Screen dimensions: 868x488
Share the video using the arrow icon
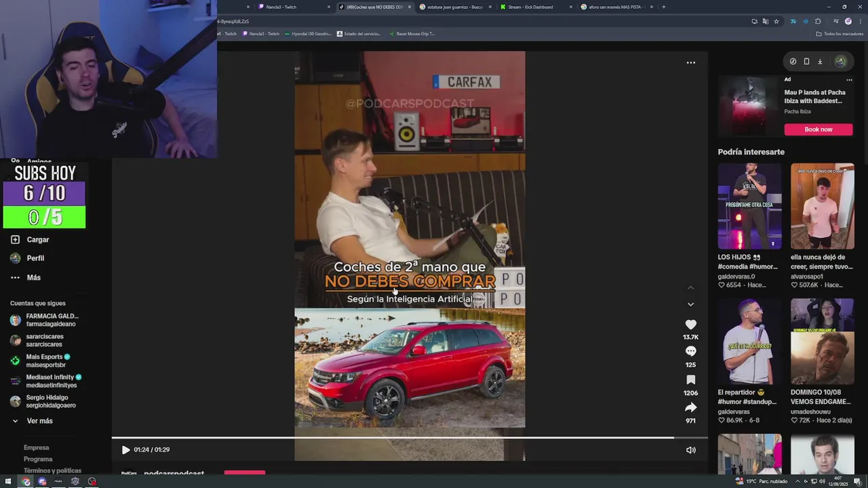690,407
